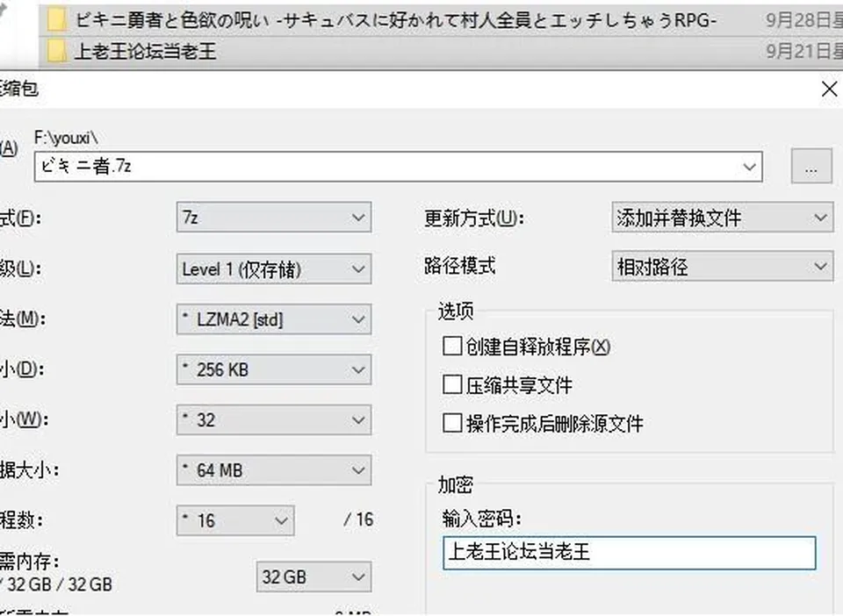Open the solid block size dropdown 64 MB
This screenshot has width=843, height=616.
[x=274, y=470]
